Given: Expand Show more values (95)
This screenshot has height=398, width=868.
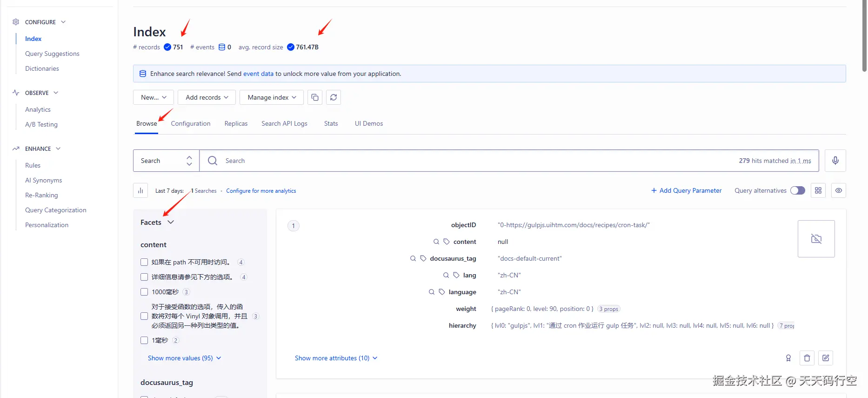Looking at the screenshot, I should pyautogui.click(x=184, y=358).
